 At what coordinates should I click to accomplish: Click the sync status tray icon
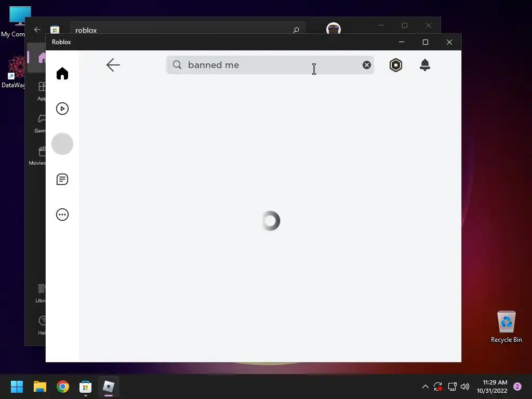click(x=437, y=387)
